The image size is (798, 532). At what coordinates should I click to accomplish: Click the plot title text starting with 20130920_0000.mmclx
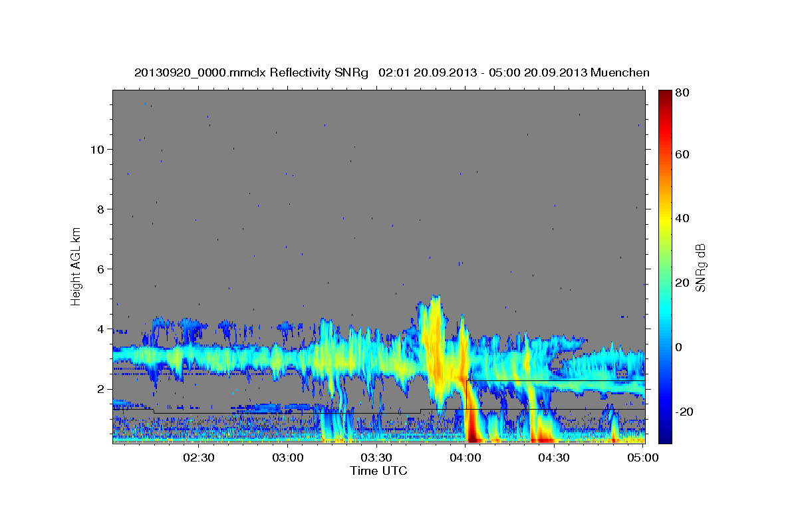click(x=392, y=72)
